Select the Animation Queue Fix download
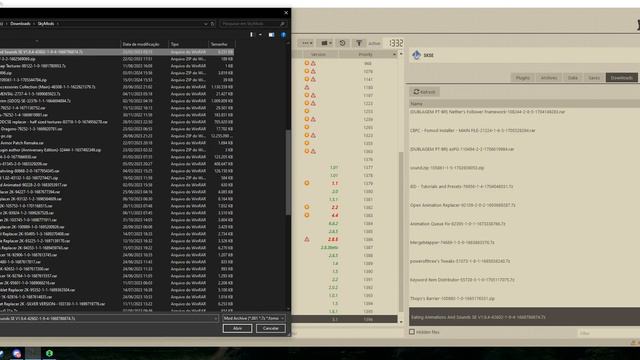The height and width of the screenshot is (360, 640). click(x=524, y=224)
